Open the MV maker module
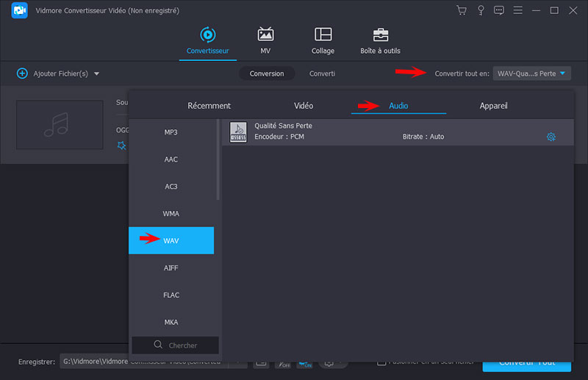588x380 pixels. [265, 40]
